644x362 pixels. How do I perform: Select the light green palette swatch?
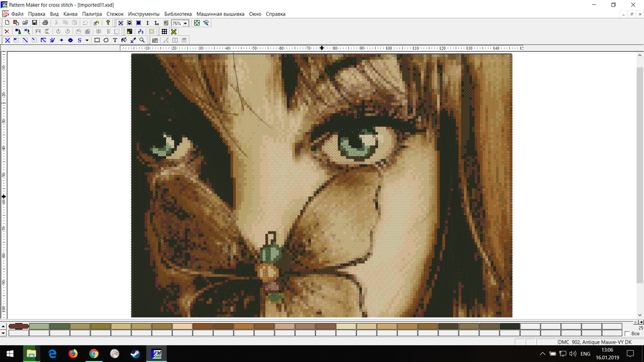tap(39, 326)
